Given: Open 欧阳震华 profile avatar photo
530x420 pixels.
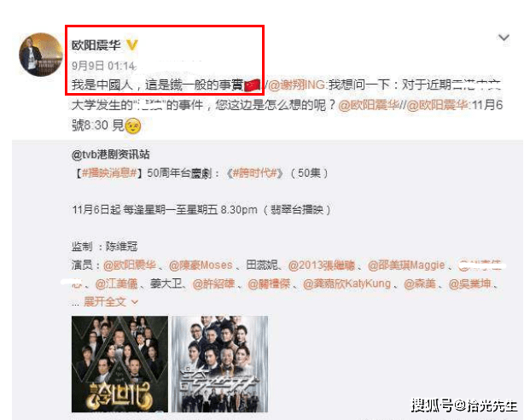Looking at the screenshot, I should (41, 55).
